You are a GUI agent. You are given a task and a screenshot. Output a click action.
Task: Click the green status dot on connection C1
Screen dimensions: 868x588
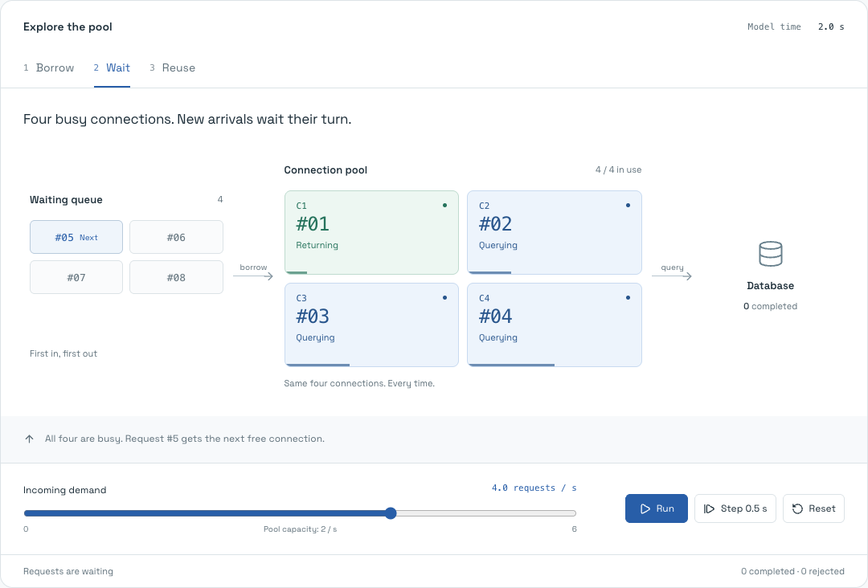click(444, 205)
